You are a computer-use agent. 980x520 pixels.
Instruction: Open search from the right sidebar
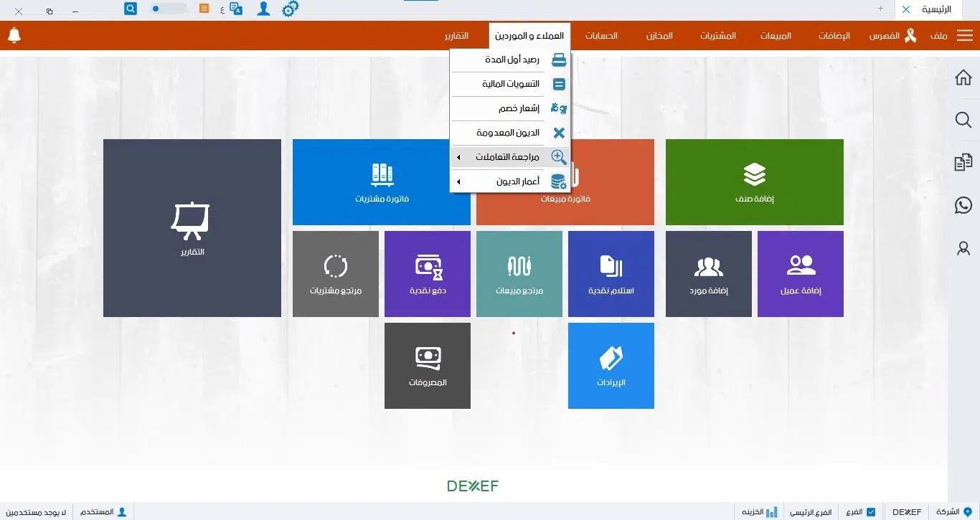[963, 120]
